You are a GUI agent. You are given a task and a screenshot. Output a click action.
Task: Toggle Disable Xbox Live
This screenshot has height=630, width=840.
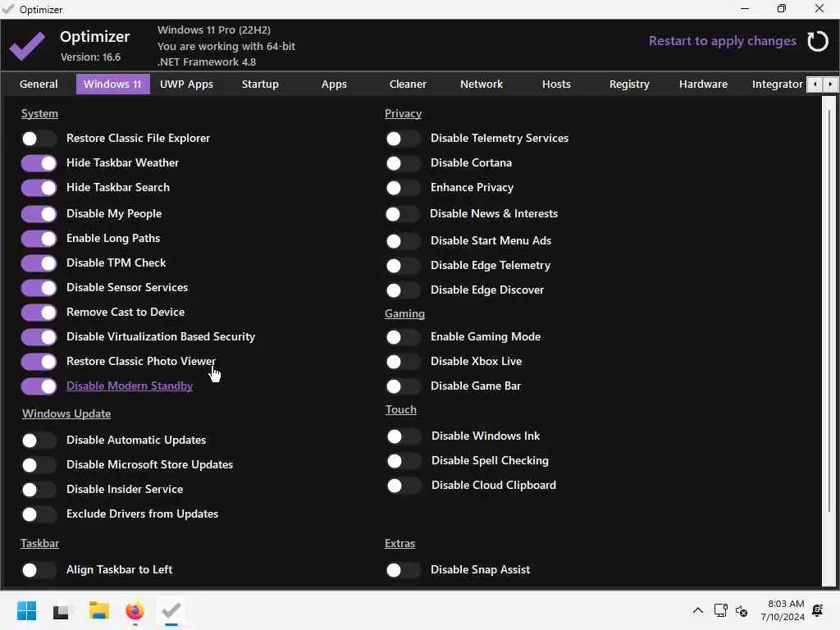point(403,362)
